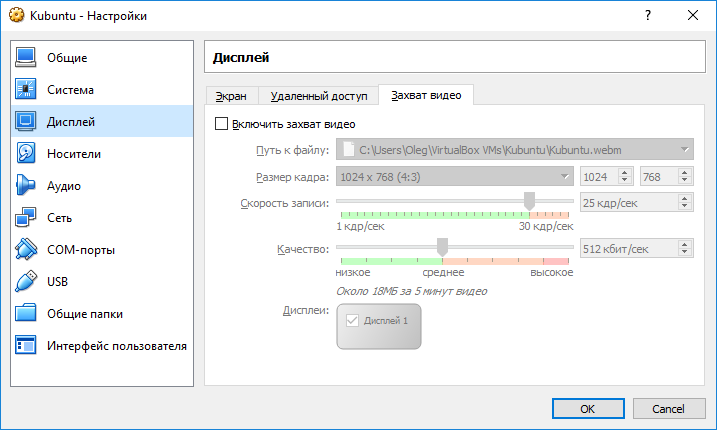Click the help question mark button
Screen dimensions: 717x430
point(648,15)
